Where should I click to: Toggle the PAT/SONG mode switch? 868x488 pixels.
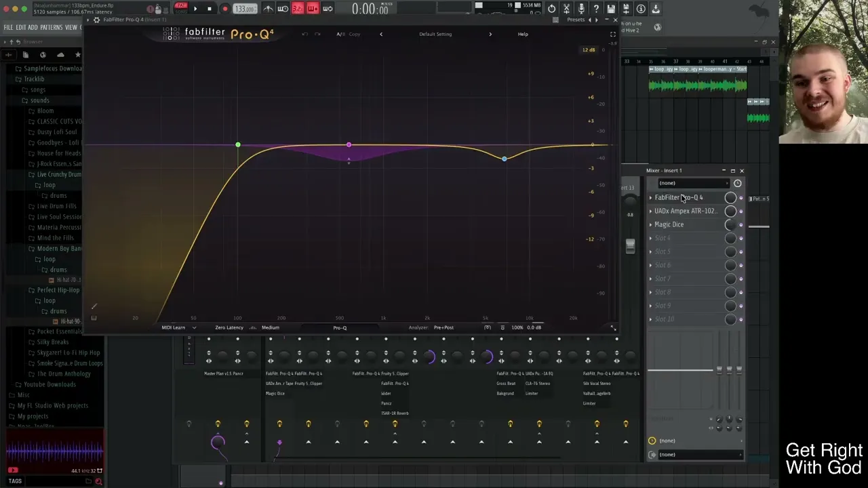pos(181,8)
